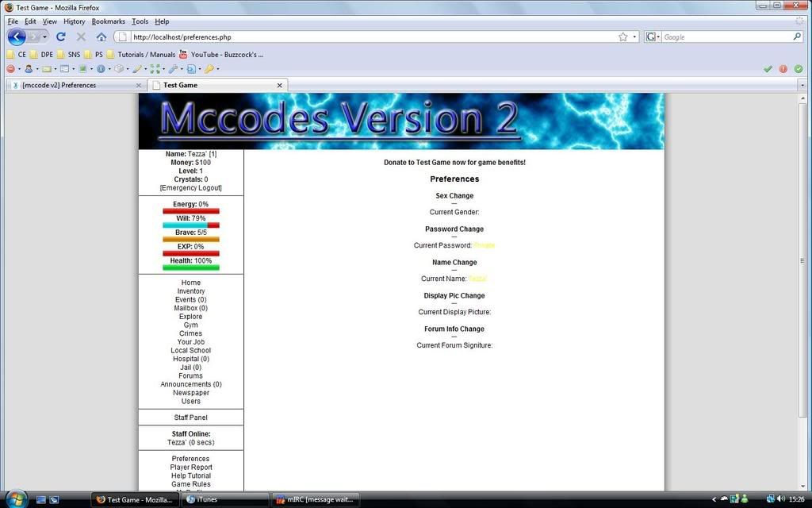Click the Password Change link
The image size is (812, 508).
454,229
